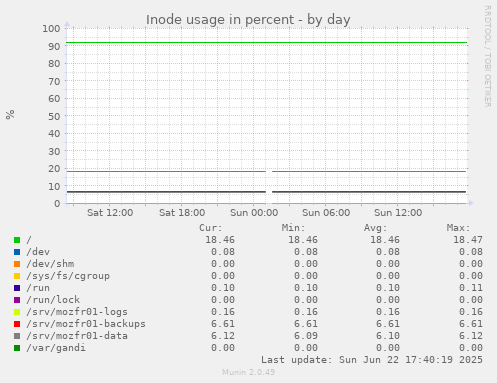497x383 pixels.
Task: Select the /dev/shm legend label
Action: tap(50, 264)
